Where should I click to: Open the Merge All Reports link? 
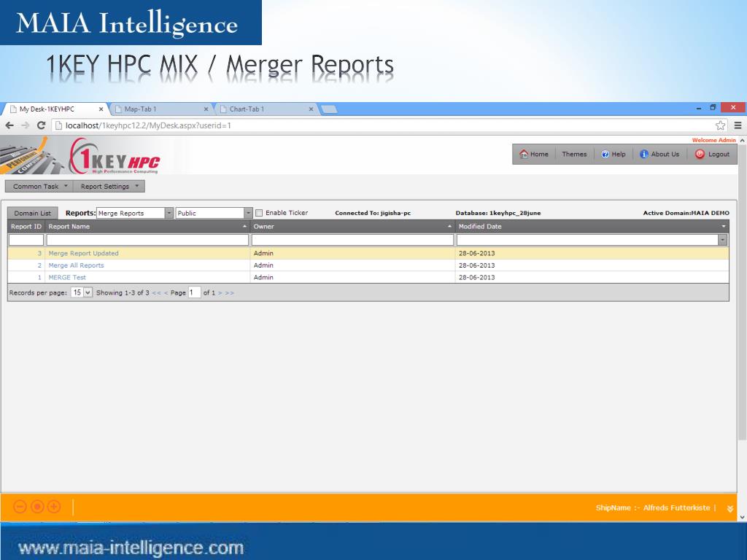click(x=76, y=265)
